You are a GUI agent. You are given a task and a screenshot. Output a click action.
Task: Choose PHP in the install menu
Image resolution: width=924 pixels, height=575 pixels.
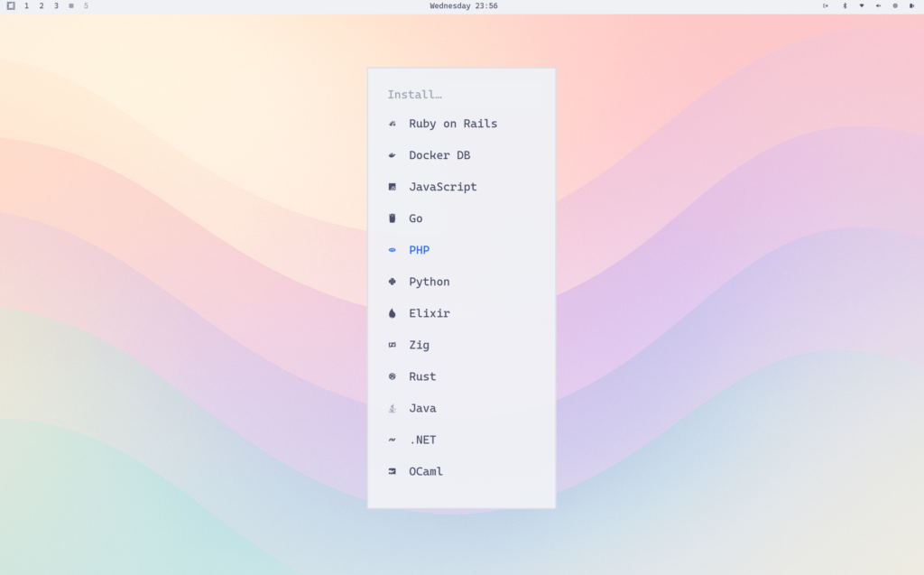coord(461,250)
